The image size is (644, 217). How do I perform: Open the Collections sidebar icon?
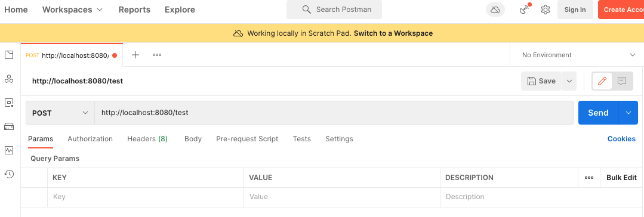click(x=9, y=55)
